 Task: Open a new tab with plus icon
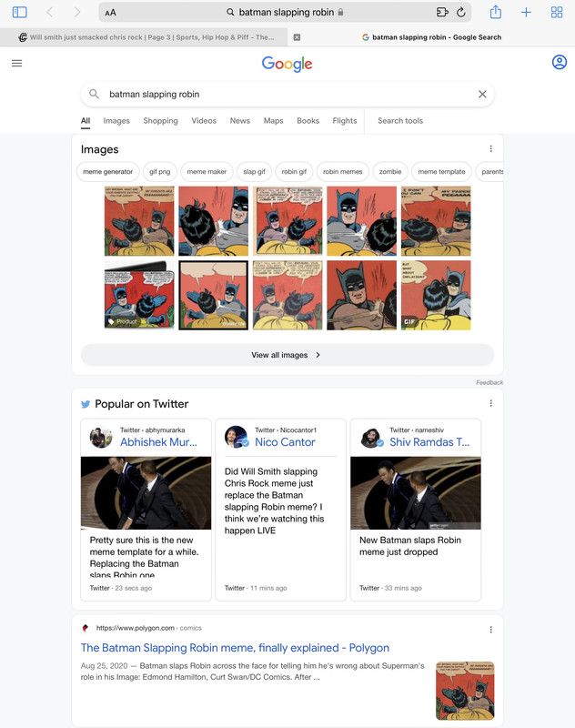coord(526,13)
